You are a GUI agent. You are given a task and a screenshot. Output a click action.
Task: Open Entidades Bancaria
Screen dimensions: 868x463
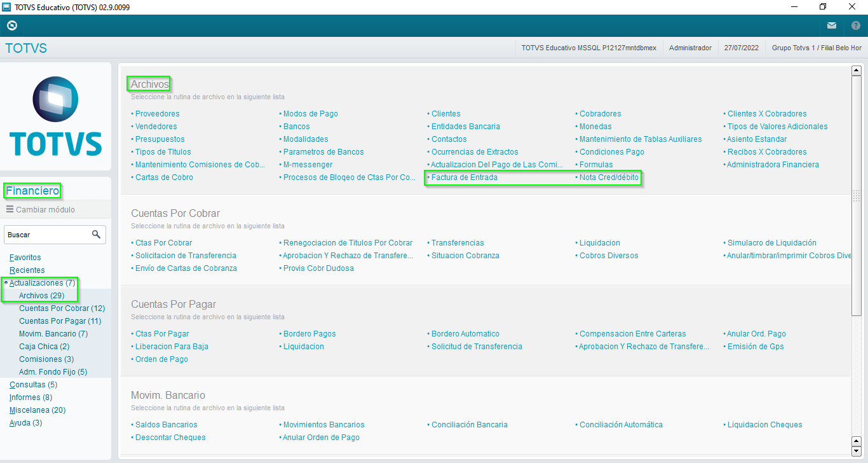pyautogui.click(x=465, y=127)
